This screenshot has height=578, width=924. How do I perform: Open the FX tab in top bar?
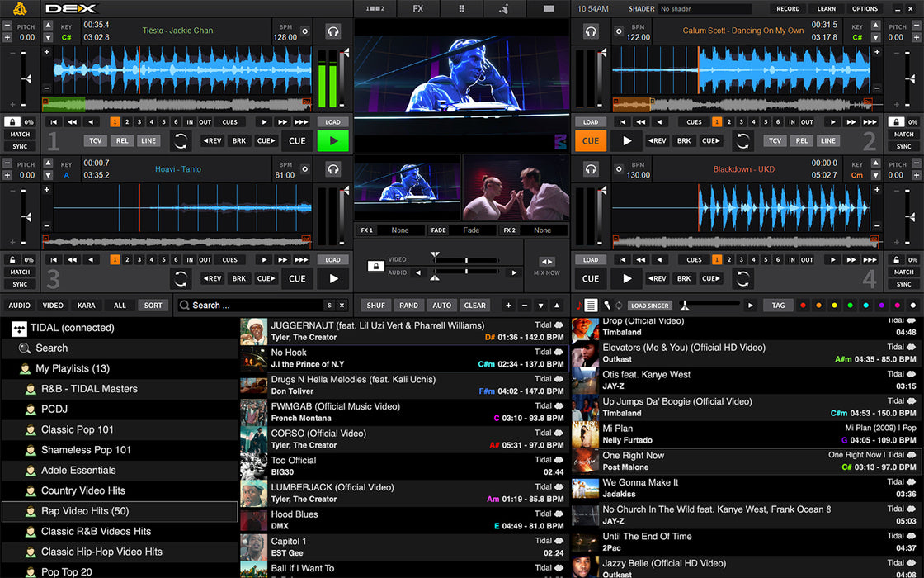pos(418,9)
